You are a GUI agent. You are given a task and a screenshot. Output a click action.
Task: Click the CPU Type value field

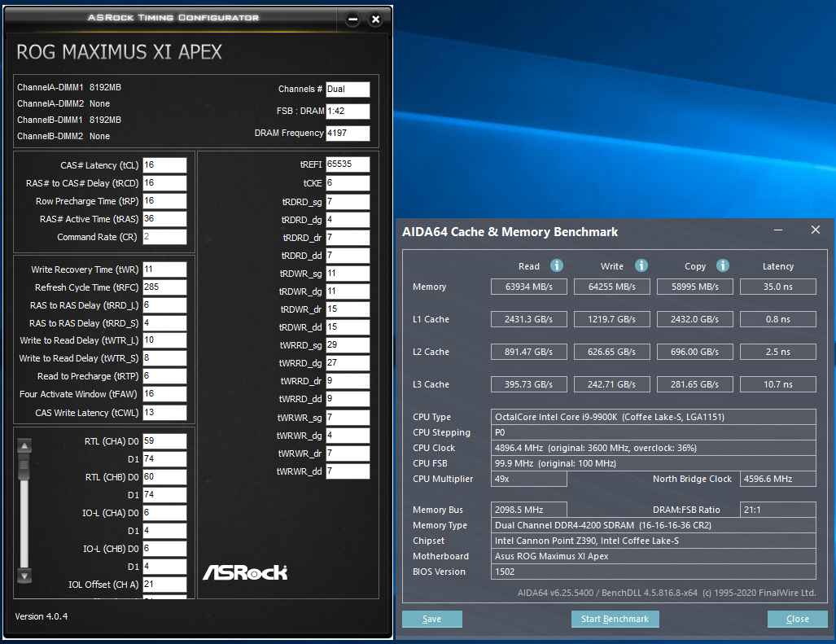click(653, 416)
